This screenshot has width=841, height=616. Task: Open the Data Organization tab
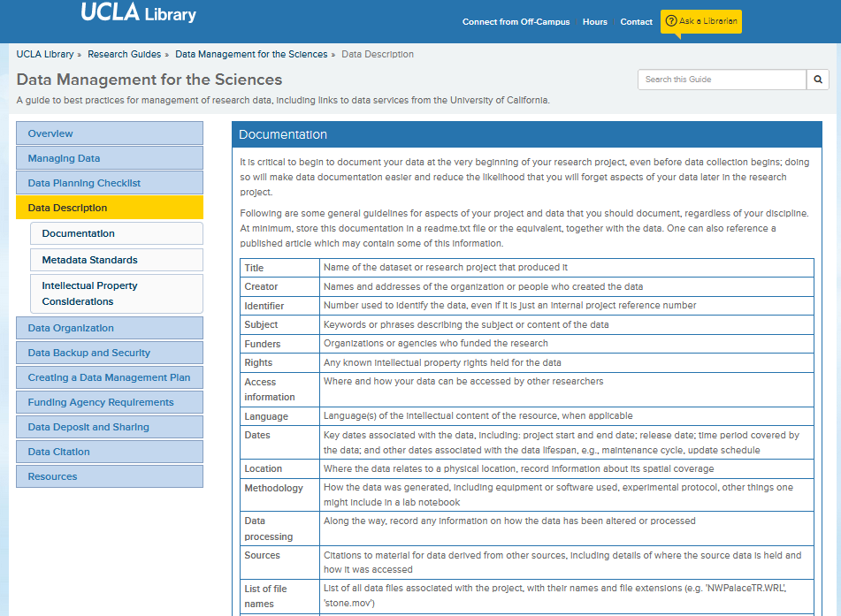(x=110, y=328)
